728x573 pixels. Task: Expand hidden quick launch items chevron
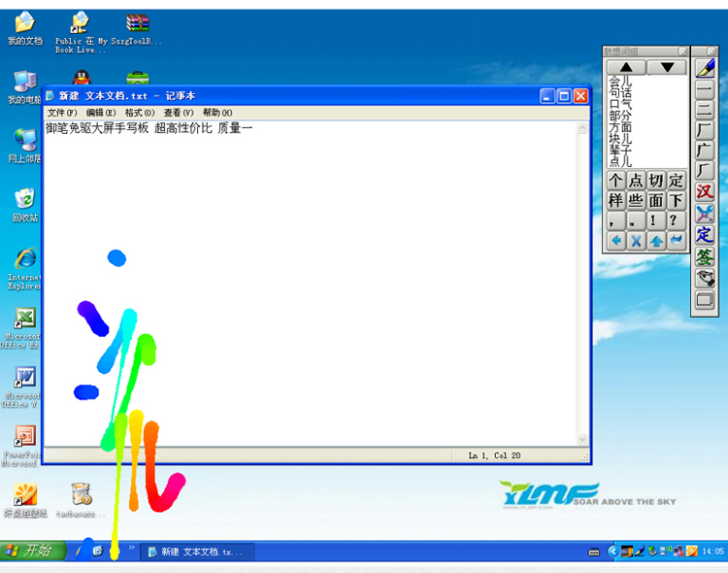pos(132,549)
